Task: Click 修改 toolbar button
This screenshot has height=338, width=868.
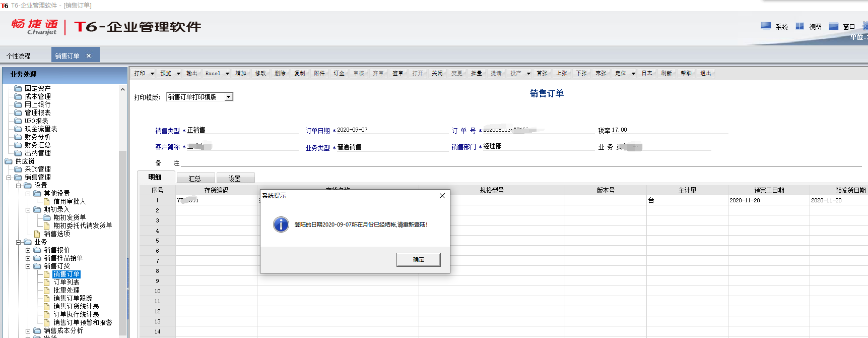Action: (x=260, y=73)
